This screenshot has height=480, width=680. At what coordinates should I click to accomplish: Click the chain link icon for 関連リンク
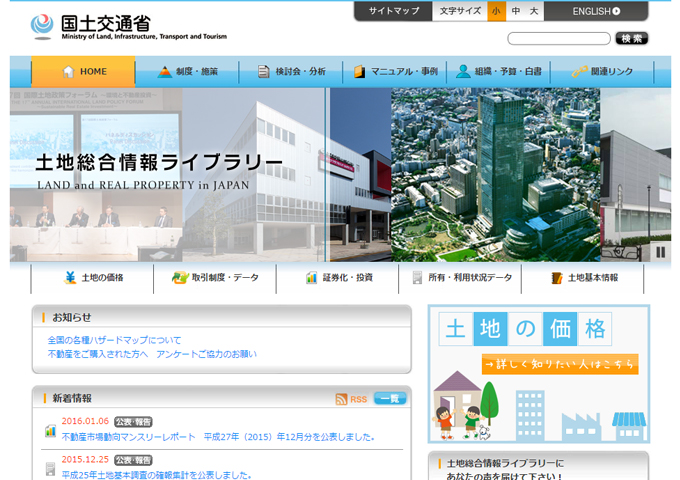coord(580,72)
